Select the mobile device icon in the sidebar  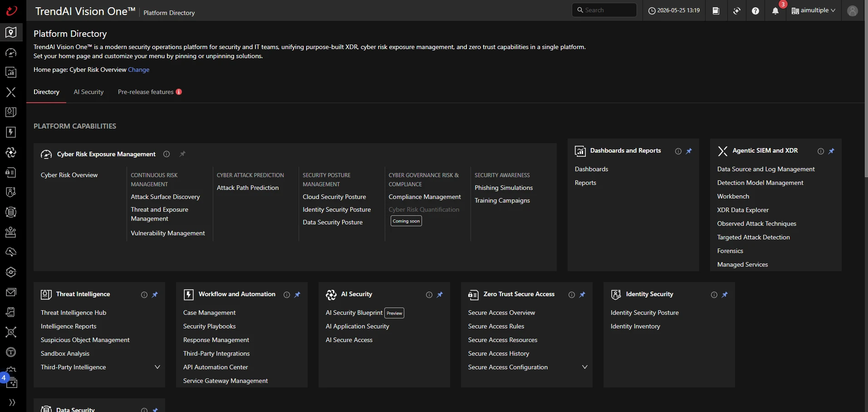(11, 312)
